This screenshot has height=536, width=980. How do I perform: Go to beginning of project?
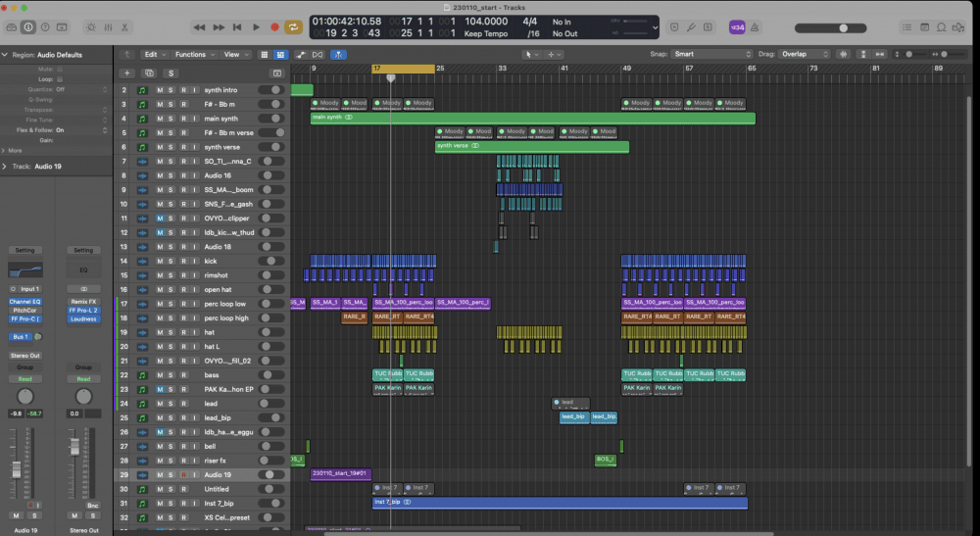[x=237, y=27]
